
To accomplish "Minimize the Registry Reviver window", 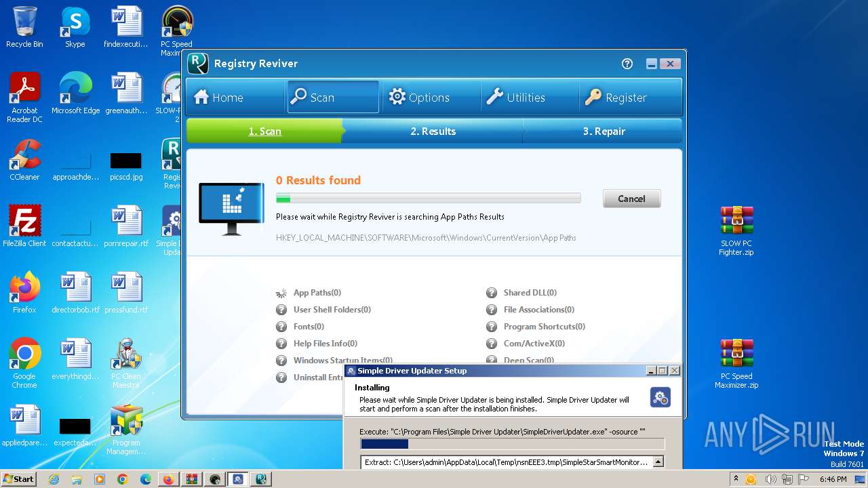I will tap(651, 64).
